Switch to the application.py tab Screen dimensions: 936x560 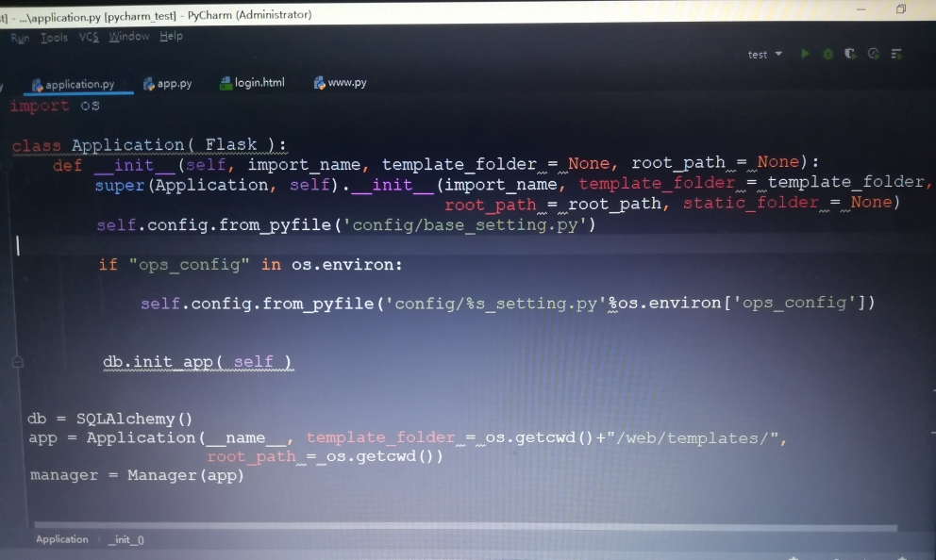point(73,84)
